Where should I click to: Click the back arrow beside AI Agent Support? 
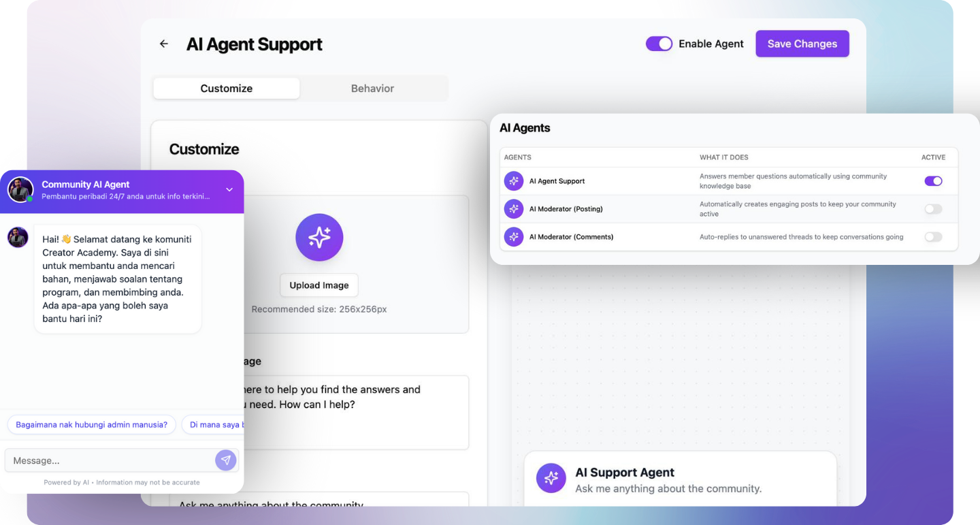coord(163,44)
